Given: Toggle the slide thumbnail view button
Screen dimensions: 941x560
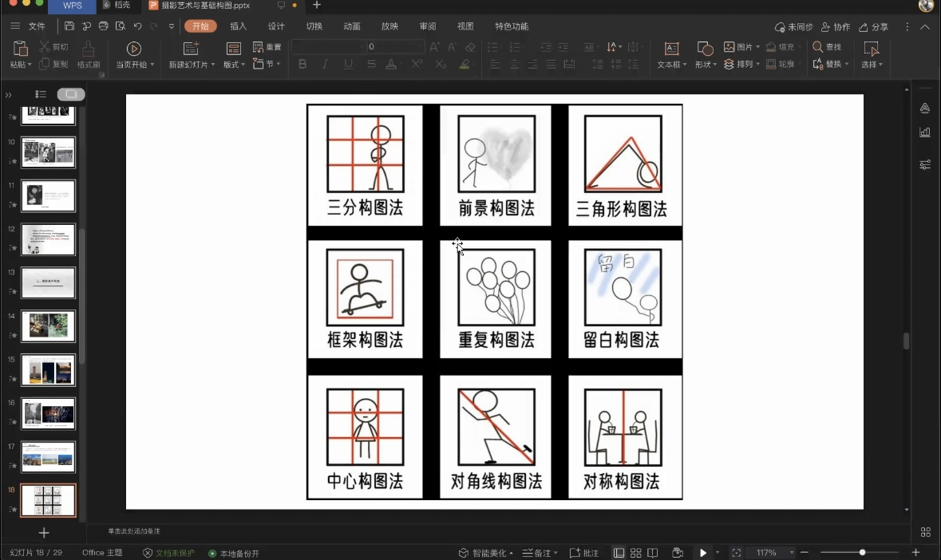Looking at the screenshot, I should [71, 94].
